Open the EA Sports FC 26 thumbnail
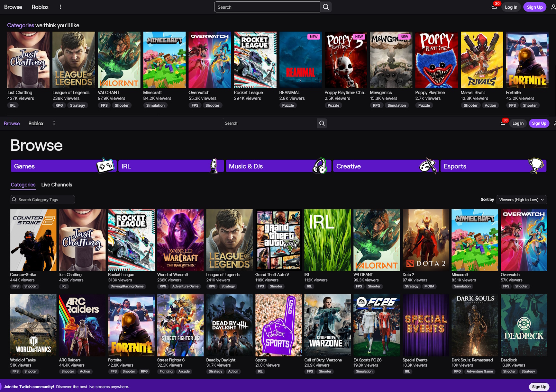 pyautogui.click(x=377, y=325)
